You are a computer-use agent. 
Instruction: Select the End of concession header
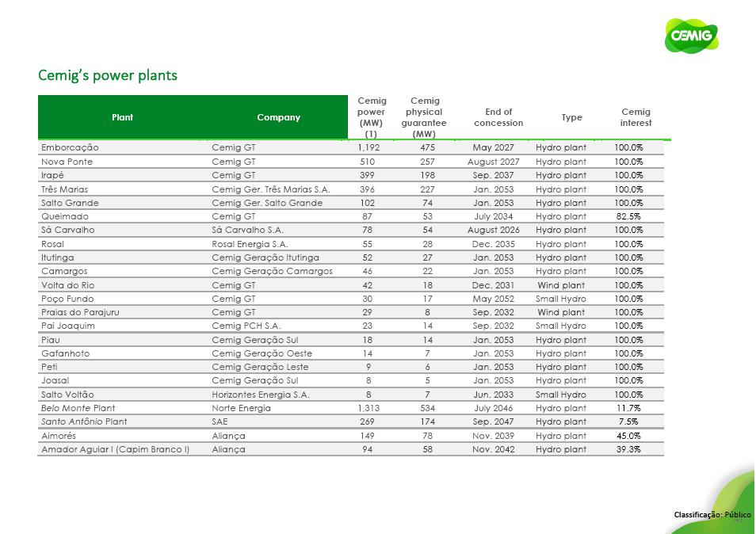click(x=498, y=117)
